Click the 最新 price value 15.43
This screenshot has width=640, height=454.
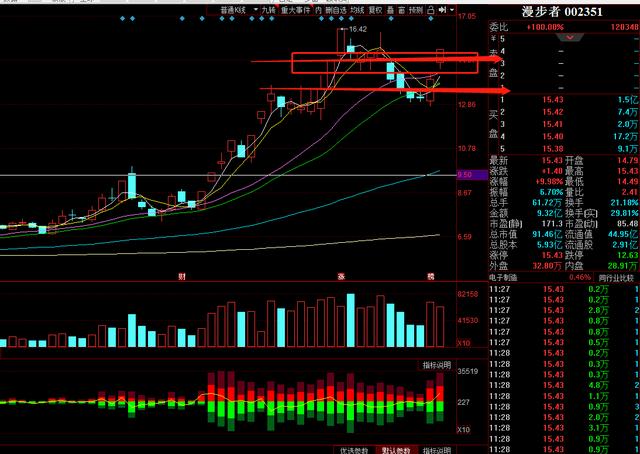click(x=553, y=160)
